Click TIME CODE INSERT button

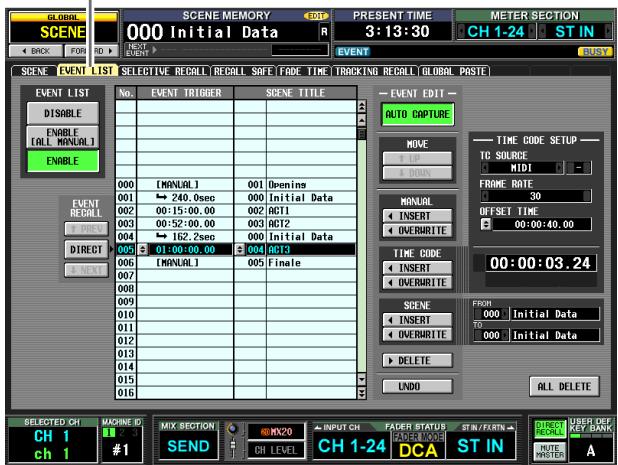point(417,268)
